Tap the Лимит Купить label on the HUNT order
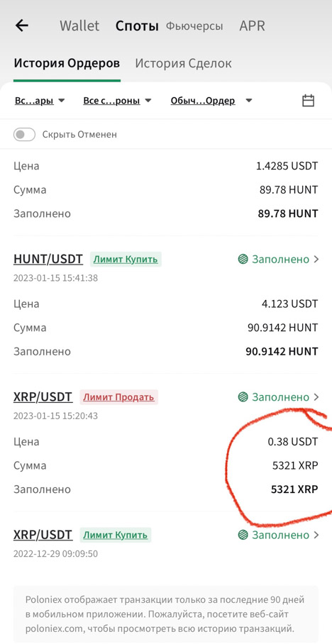The width and height of the screenshot is (332, 644). 126,259
